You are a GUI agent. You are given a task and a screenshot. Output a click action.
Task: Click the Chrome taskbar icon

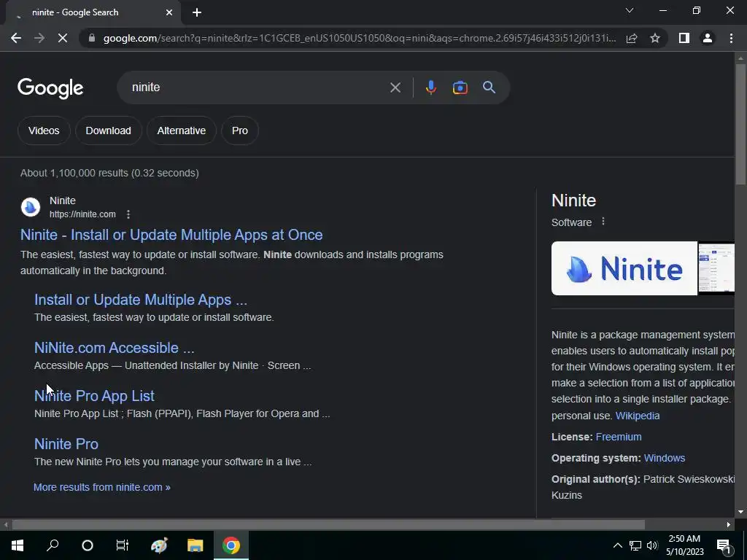pos(231,545)
